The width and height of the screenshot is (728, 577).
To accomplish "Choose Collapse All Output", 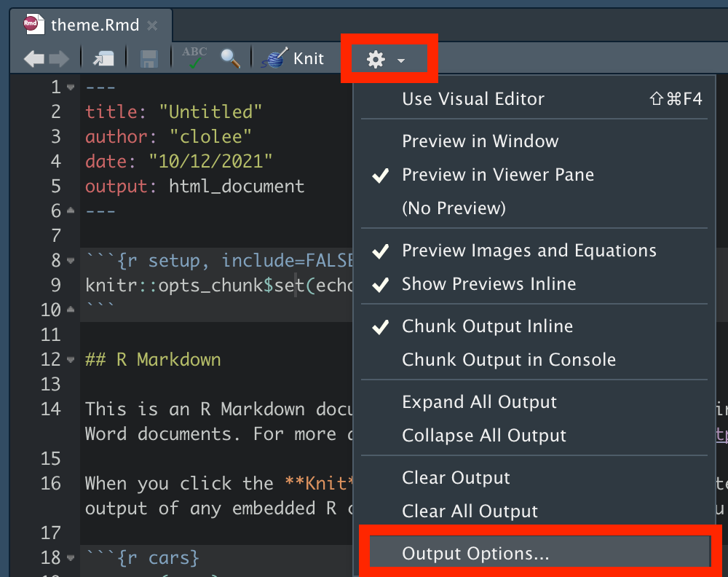I will 534,436.
